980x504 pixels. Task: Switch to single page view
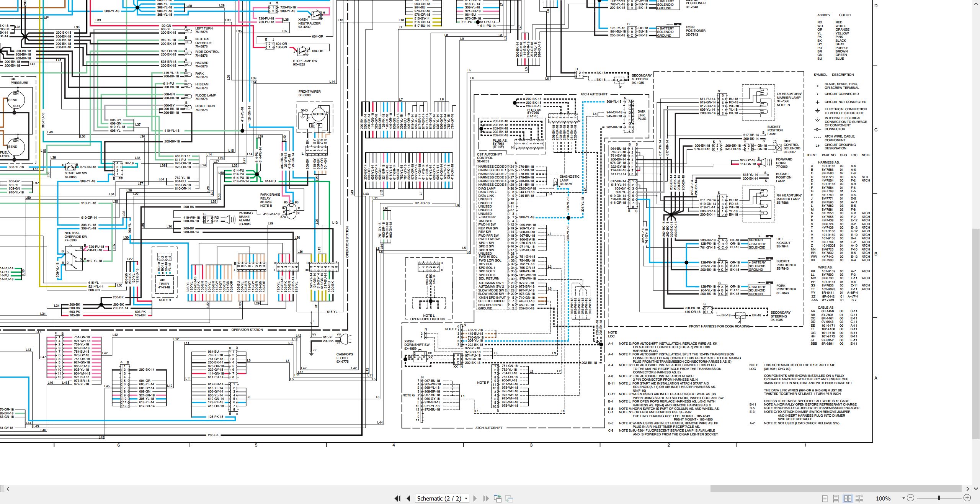[825, 498]
